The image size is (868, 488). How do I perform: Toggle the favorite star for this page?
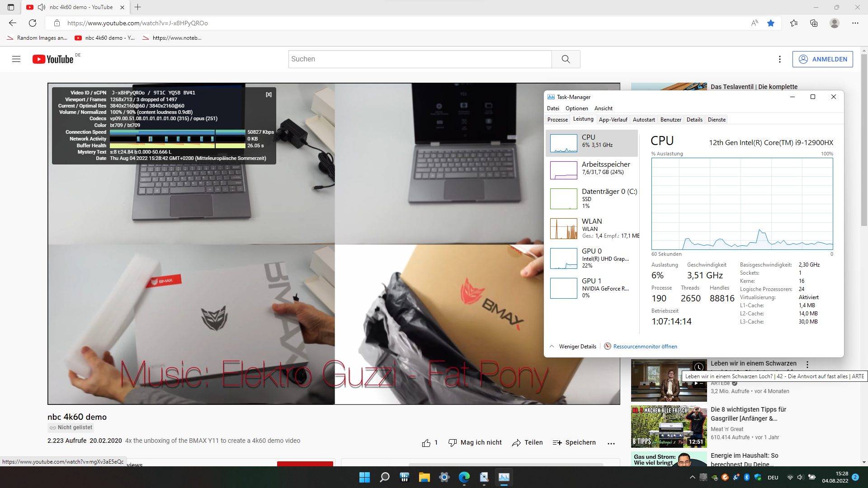coord(771,23)
